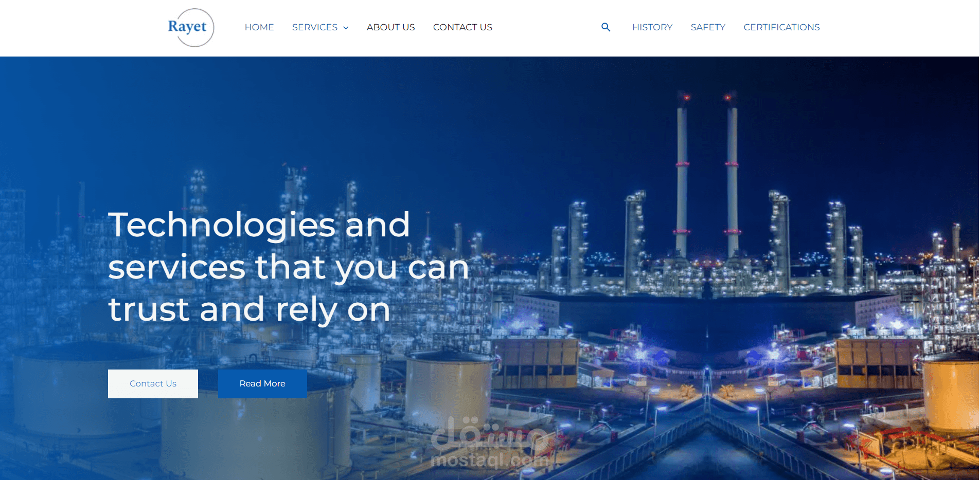This screenshot has width=980, height=480.
Task: Click the blue Read More button
Action: [262, 384]
